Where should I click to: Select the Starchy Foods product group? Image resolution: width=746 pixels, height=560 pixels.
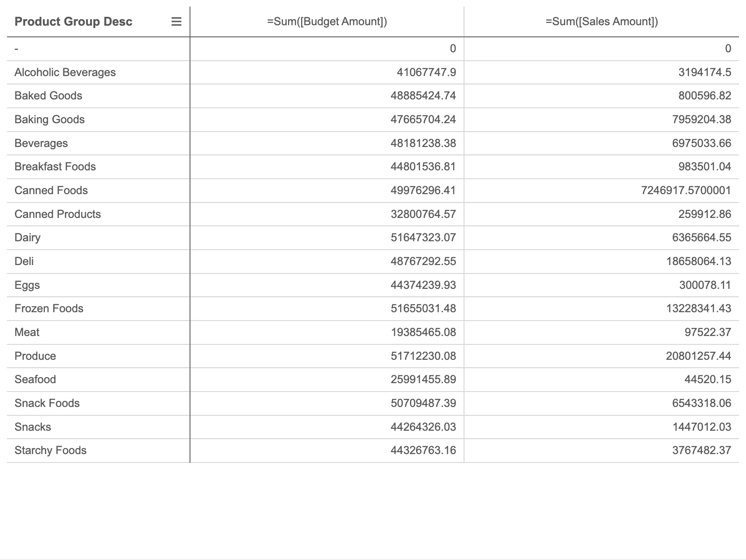point(50,450)
